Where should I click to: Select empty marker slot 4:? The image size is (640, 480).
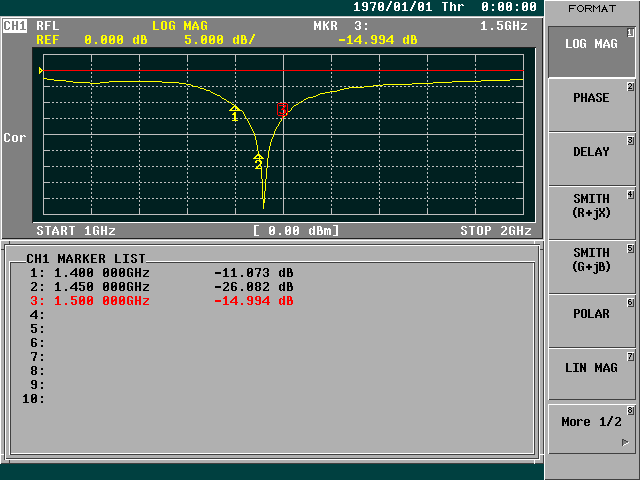pyautogui.click(x=37, y=315)
